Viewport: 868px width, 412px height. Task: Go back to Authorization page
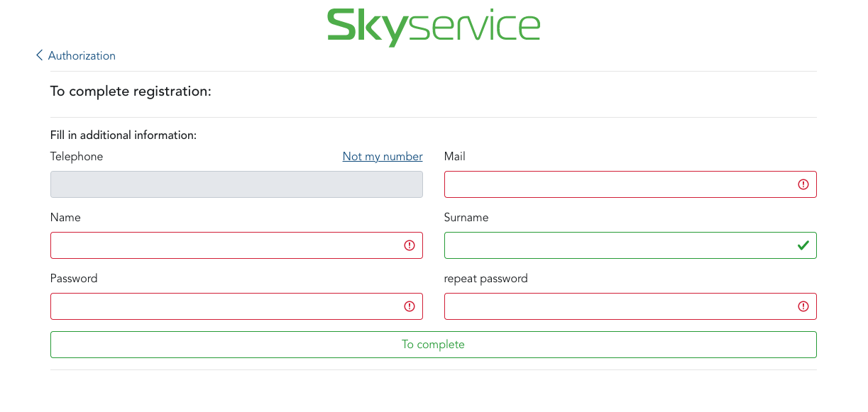(x=82, y=55)
